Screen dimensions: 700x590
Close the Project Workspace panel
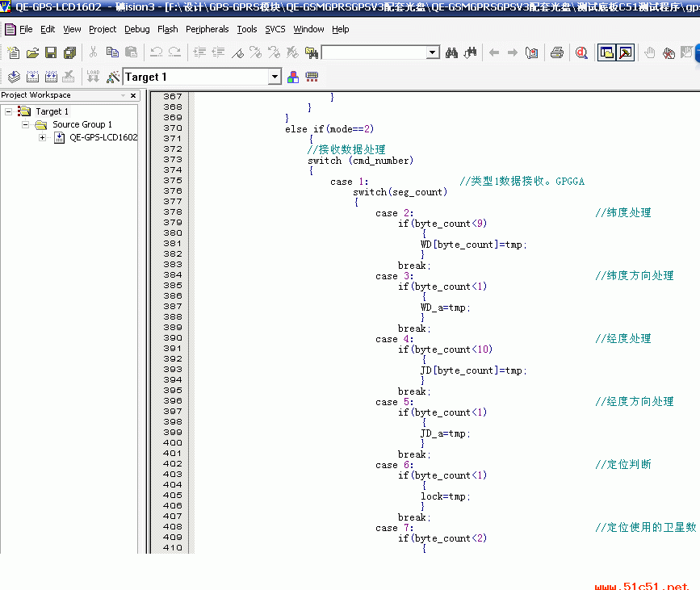(x=134, y=95)
